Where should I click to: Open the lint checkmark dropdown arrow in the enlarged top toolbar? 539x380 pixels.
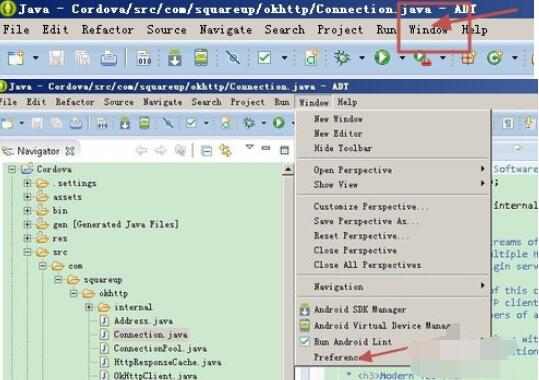pos(284,58)
